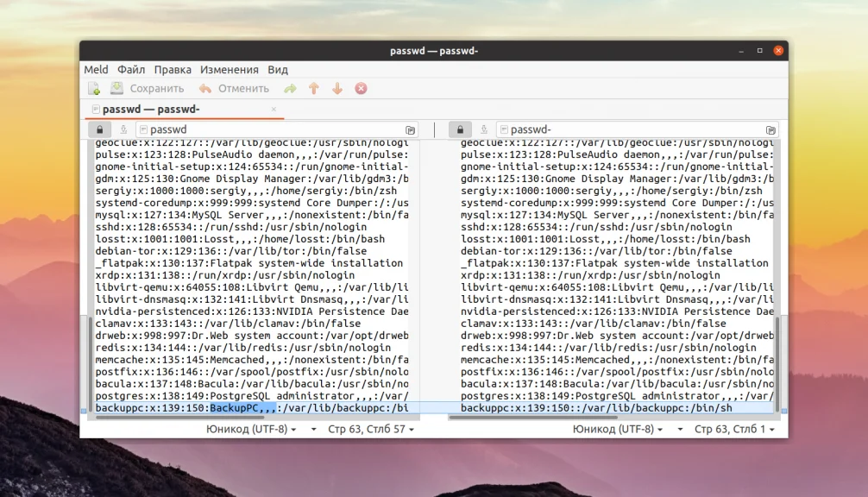Click the memcache line in right pane
868x497 pixels.
point(617,359)
